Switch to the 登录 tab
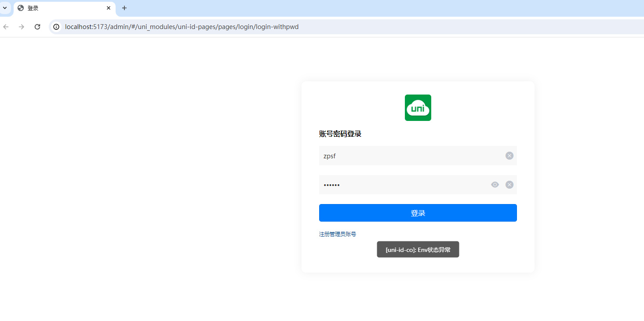The width and height of the screenshot is (644, 321). coord(62,8)
